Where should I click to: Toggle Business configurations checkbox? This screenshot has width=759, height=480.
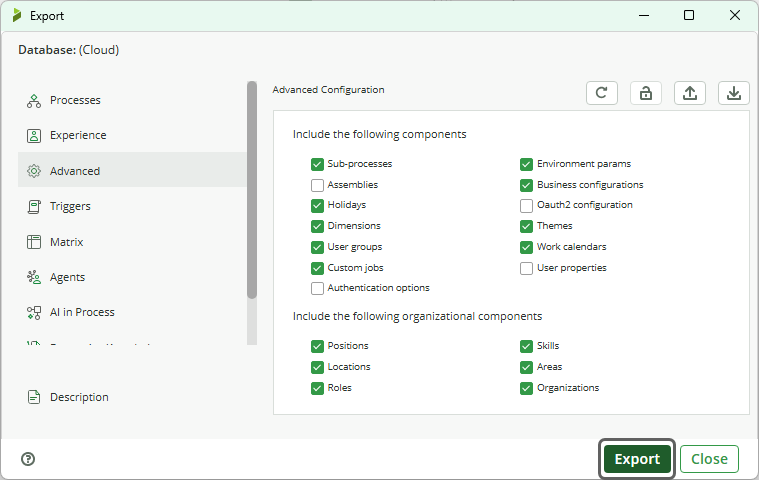(526, 185)
